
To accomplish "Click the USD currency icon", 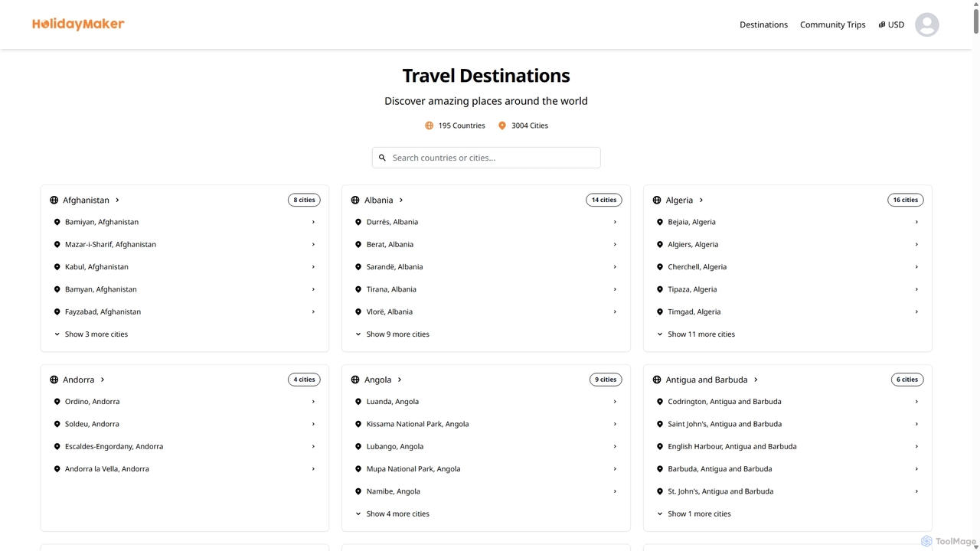I will (882, 24).
